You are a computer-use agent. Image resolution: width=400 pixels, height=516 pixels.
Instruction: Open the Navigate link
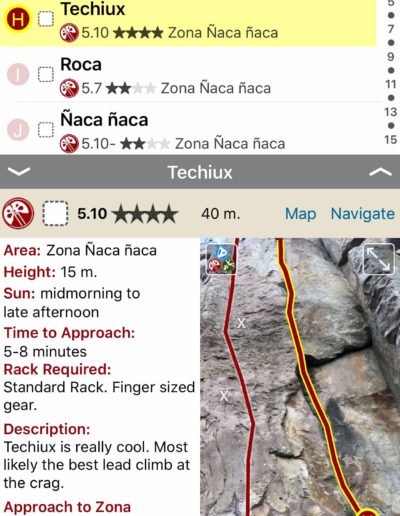coord(363,214)
